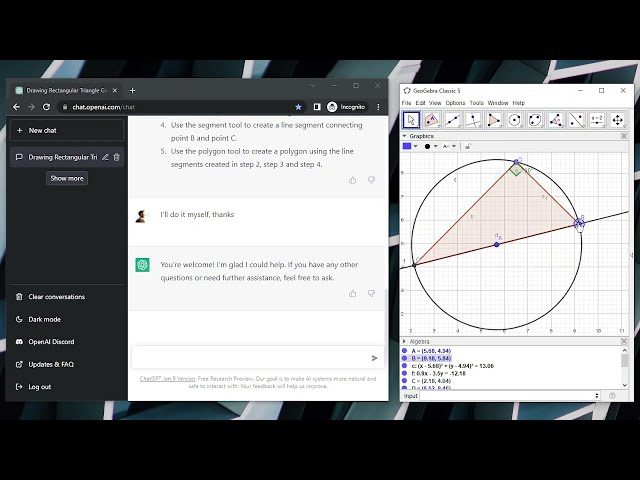640x480 pixels.
Task: Open the GeoGebra Tools menu
Action: click(476, 103)
